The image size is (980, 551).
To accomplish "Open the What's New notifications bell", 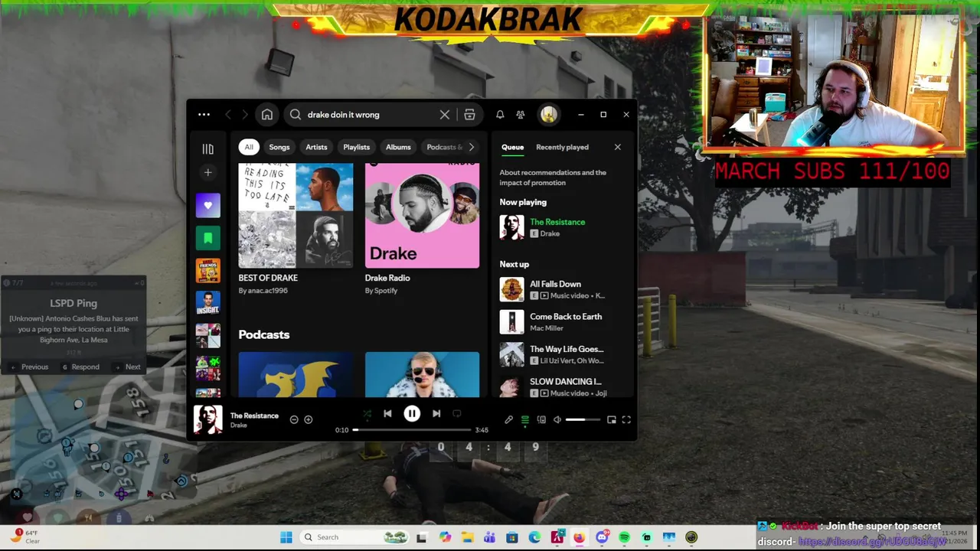I will tap(500, 115).
